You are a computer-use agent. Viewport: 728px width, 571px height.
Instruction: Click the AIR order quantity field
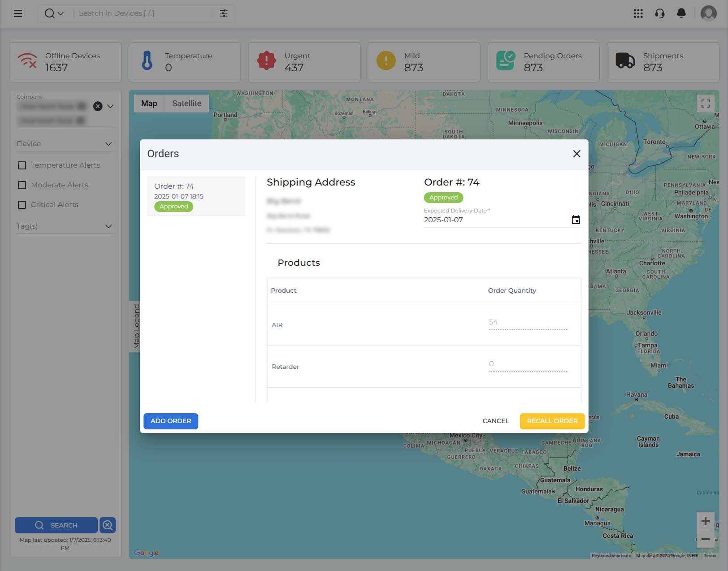(528, 323)
